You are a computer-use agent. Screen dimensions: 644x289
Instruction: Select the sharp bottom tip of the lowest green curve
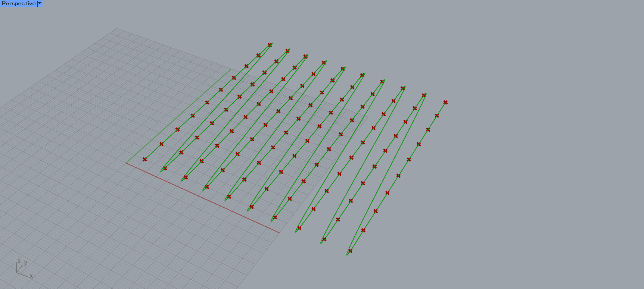[347, 255]
